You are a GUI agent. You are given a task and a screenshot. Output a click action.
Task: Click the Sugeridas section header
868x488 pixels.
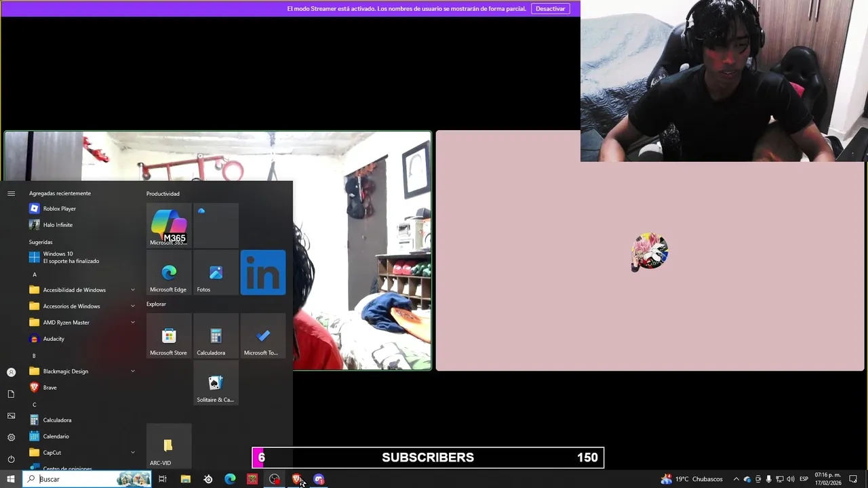pyautogui.click(x=41, y=242)
